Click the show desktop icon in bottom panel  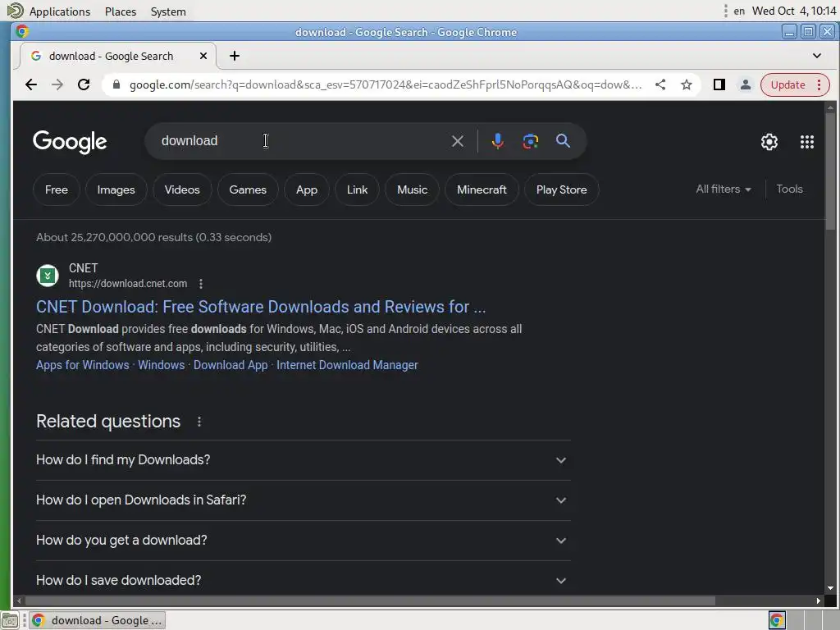10,620
